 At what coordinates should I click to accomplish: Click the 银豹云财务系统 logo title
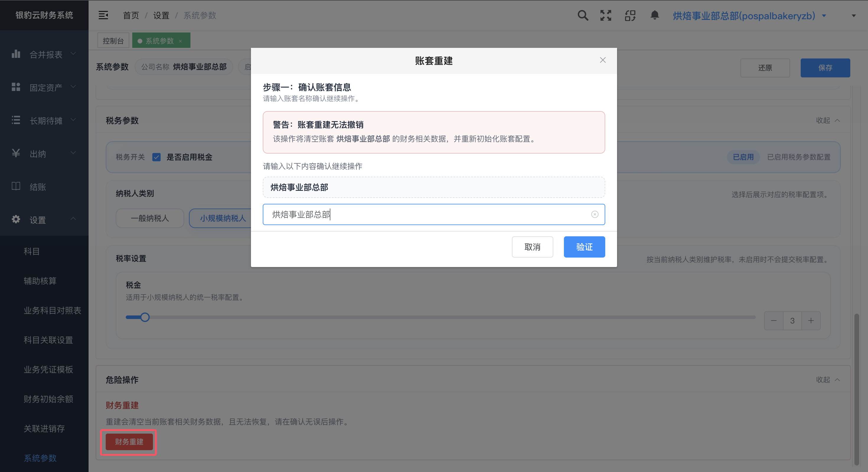(44, 15)
